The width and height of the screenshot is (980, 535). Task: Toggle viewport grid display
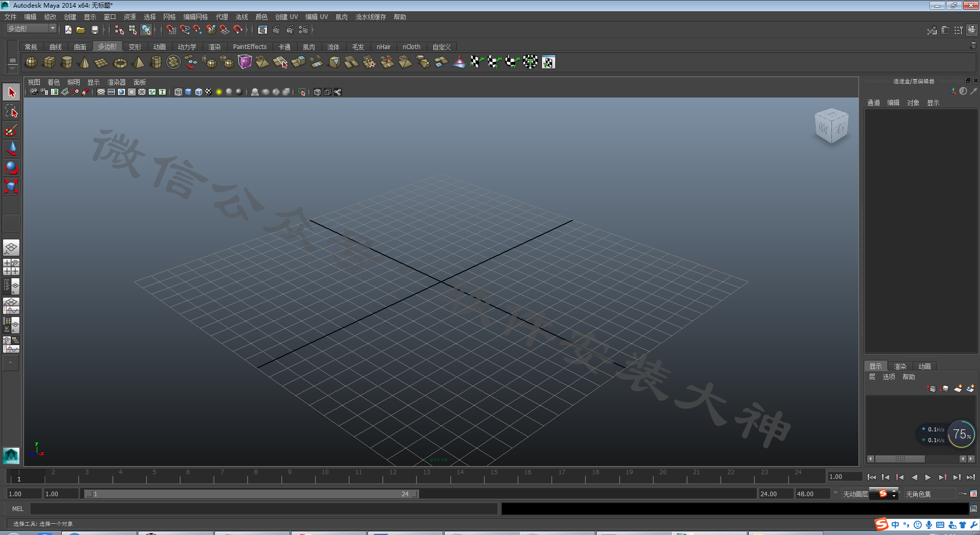(x=101, y=92)
